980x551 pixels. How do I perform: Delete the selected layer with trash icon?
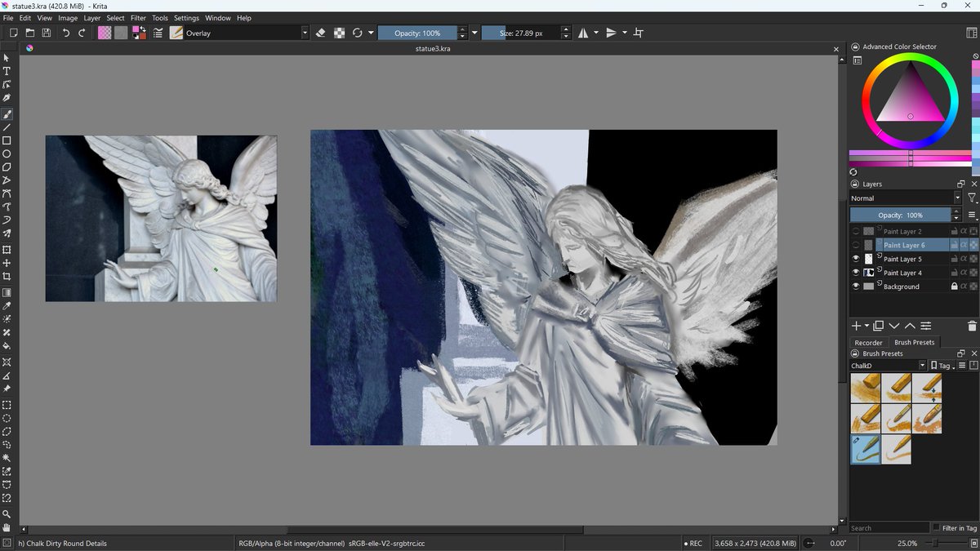point(971,326)
